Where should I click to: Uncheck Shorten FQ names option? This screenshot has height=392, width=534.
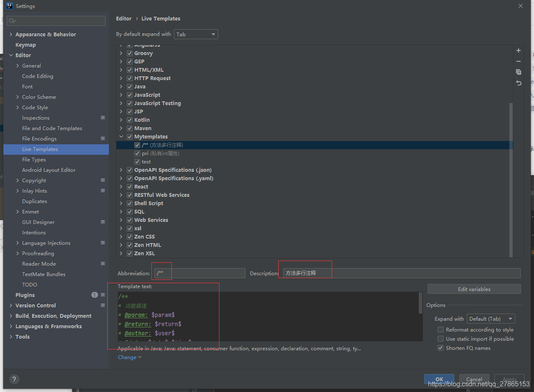tap(441, 348)
